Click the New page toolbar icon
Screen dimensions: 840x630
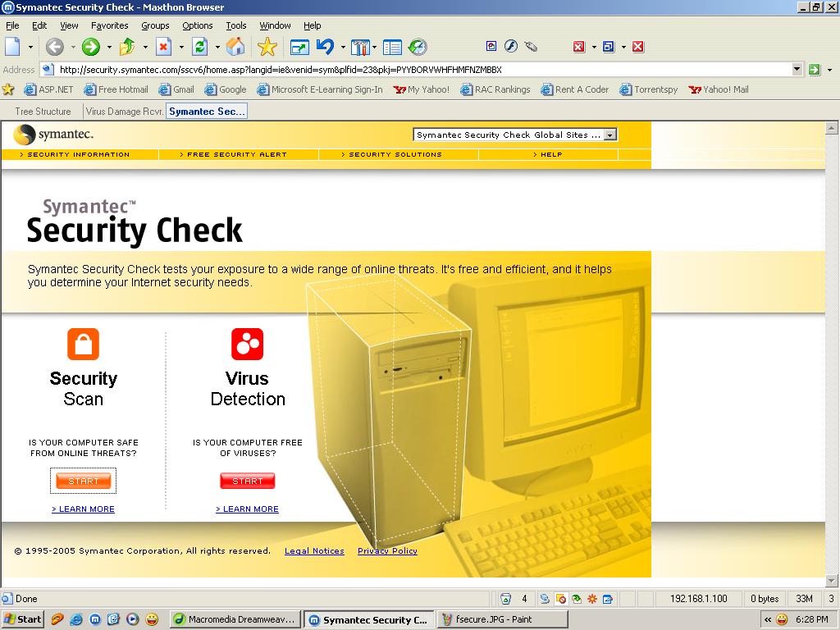[12, 47]
